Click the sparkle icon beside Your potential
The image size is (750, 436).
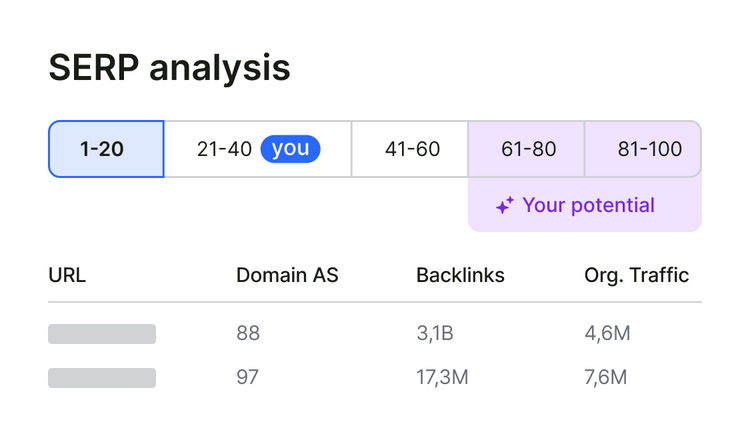coord(505,205)
